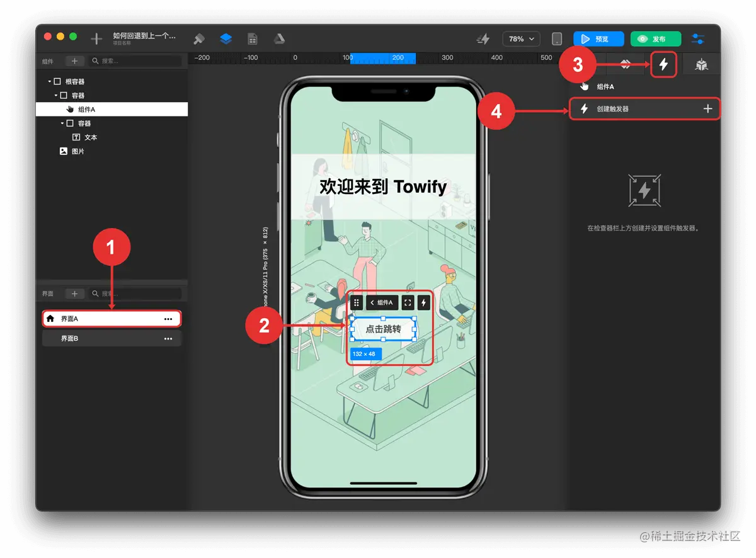Select the 根容器 row in component tree
The image size is (756, 558).
[x=112, y=82]
